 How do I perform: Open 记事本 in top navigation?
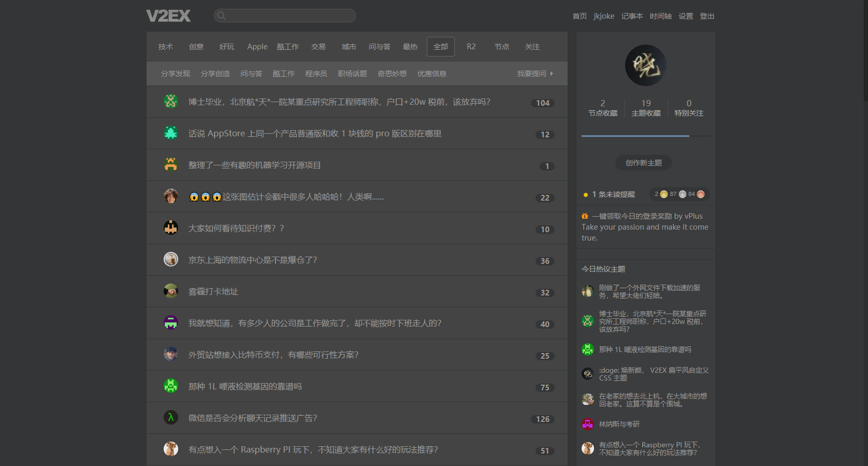pyautogui.click(x=632, y=16)
